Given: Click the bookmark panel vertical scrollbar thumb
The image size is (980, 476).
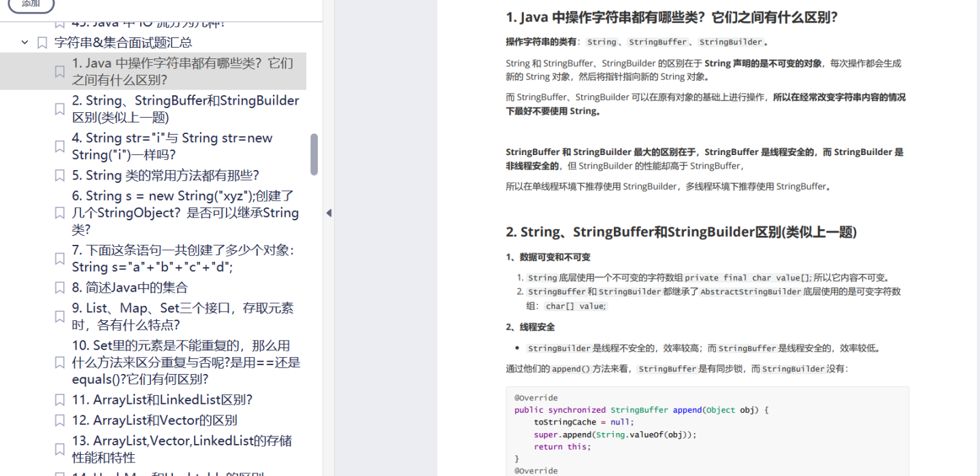Looking at the screenshot, I should (314, 154).
